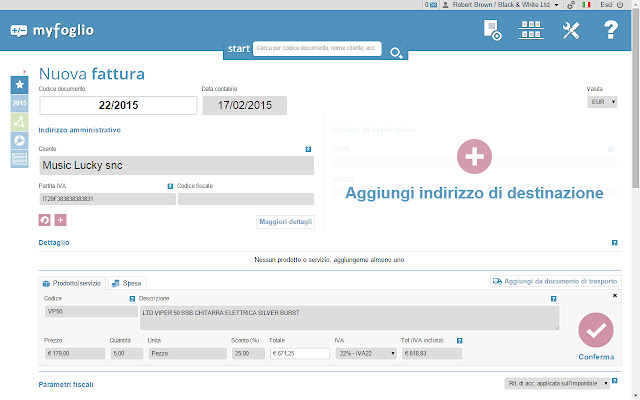Select the star favorites sidebar icon
This screenshot has width=640, height=400.
(x=20, y=85)
